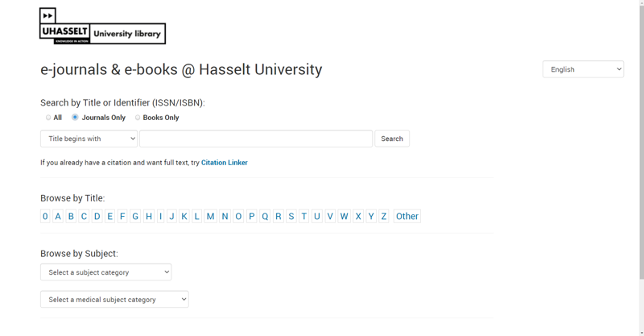
Task: Browse titles starting with letter M
Action: pos(210,216)
